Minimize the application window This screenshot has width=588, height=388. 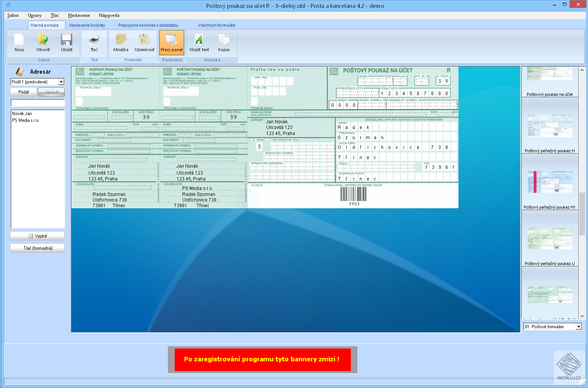pos(554,5)
